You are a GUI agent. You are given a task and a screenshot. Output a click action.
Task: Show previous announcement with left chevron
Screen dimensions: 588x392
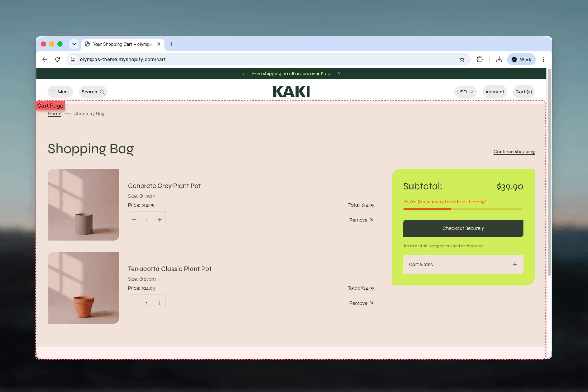tap(243, 74)
